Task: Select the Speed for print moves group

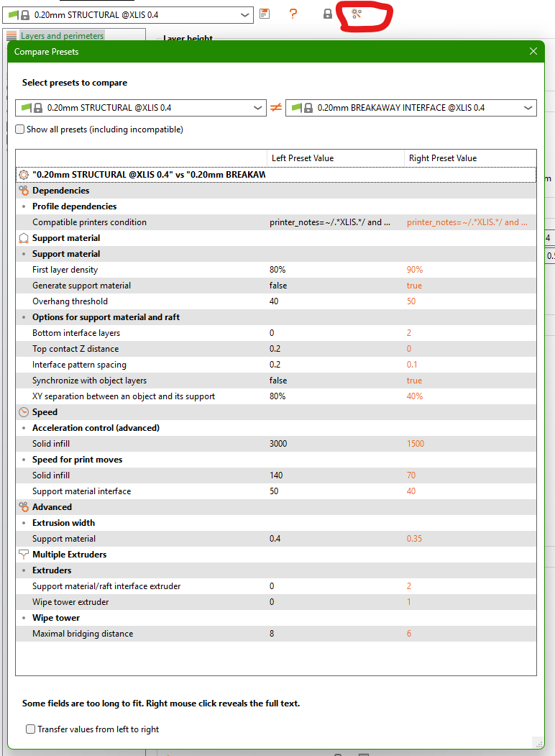Action: 276,460
